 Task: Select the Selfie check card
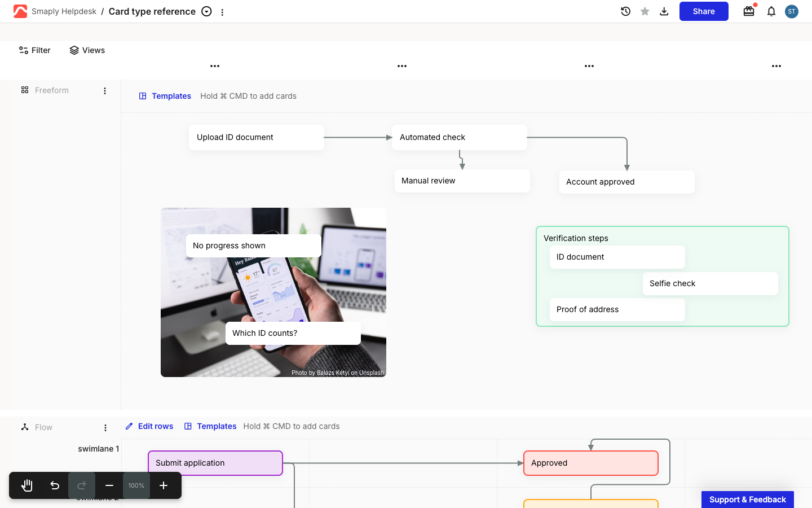710,283
